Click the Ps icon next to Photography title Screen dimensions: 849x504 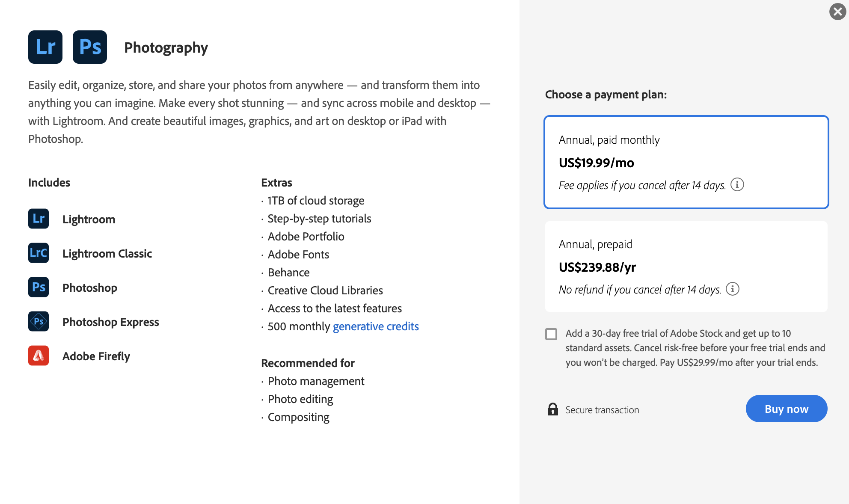coord(89,47)
